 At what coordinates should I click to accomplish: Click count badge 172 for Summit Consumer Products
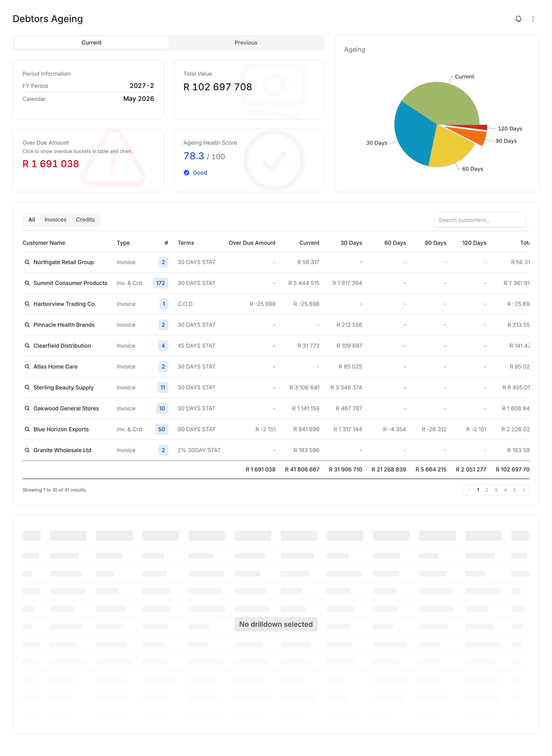pos(160,283)
